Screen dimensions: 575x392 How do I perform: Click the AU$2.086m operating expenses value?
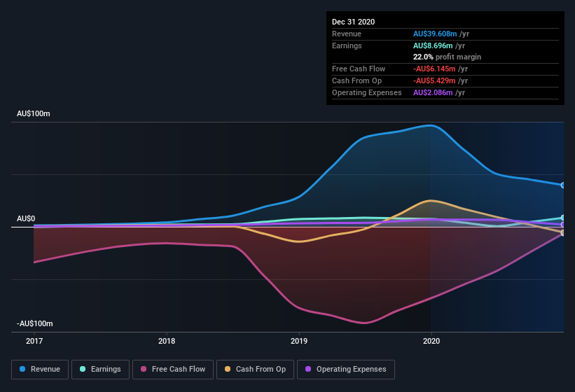[x=433, y=92]
